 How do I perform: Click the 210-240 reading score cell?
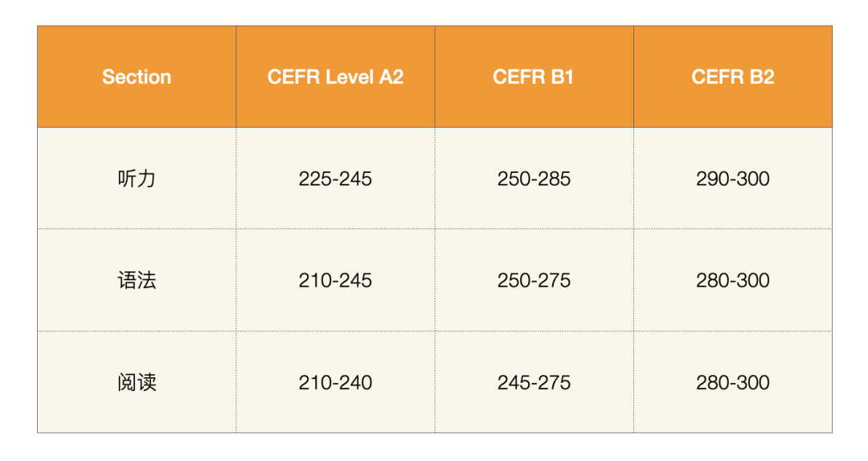coord(335,382)
